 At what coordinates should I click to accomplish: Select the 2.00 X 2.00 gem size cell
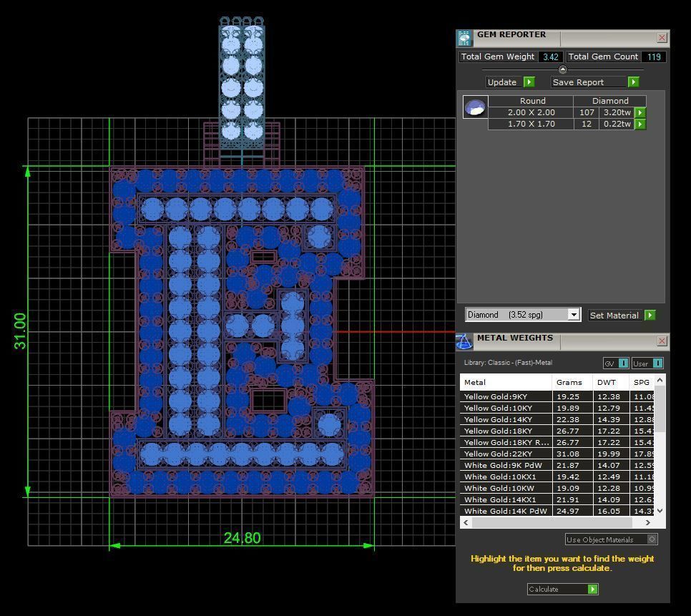point(531,112)
